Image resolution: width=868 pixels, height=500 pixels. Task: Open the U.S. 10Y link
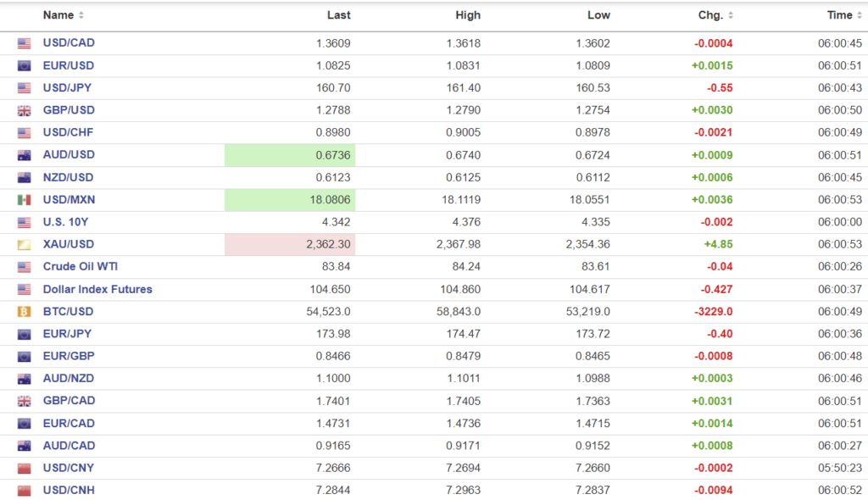64,222
